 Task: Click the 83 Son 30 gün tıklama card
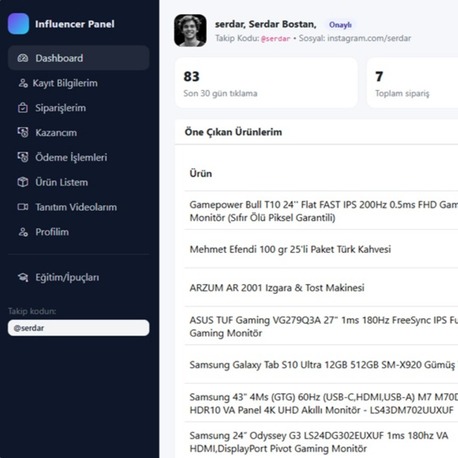266,83
